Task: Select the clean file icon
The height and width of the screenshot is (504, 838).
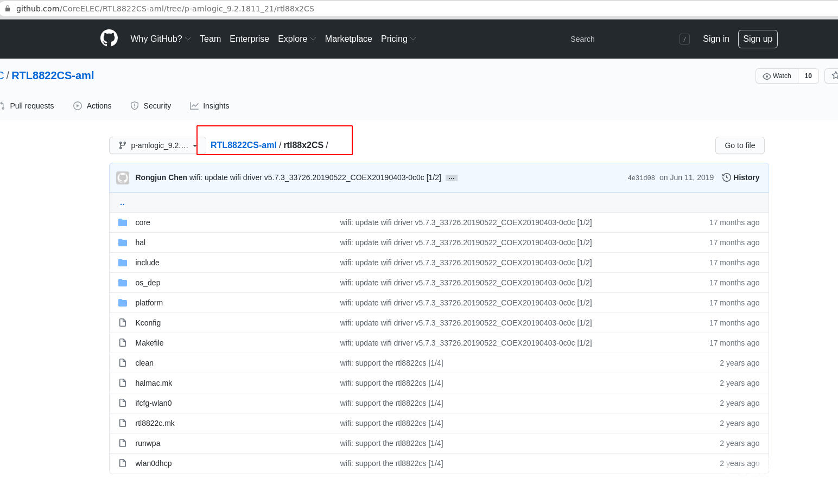Action: (123, 363)
